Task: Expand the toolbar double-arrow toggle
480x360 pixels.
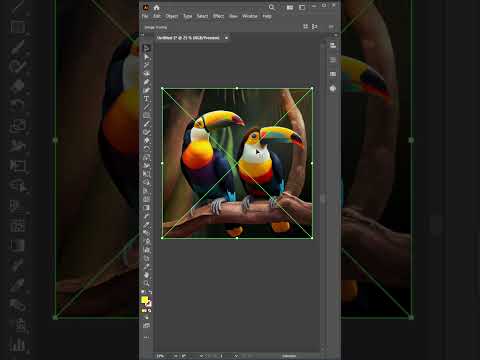Action: (142, 35)
